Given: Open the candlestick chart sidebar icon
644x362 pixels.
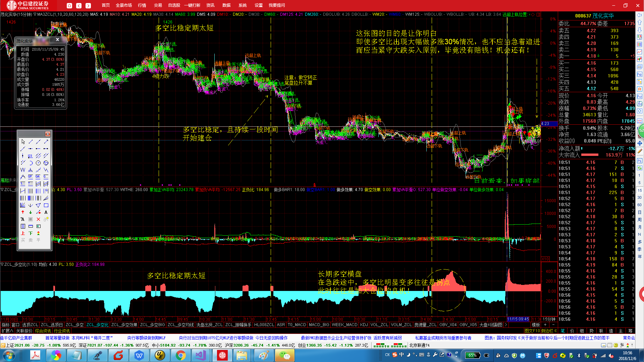Looking at the screenshot, I should (640, 59).
